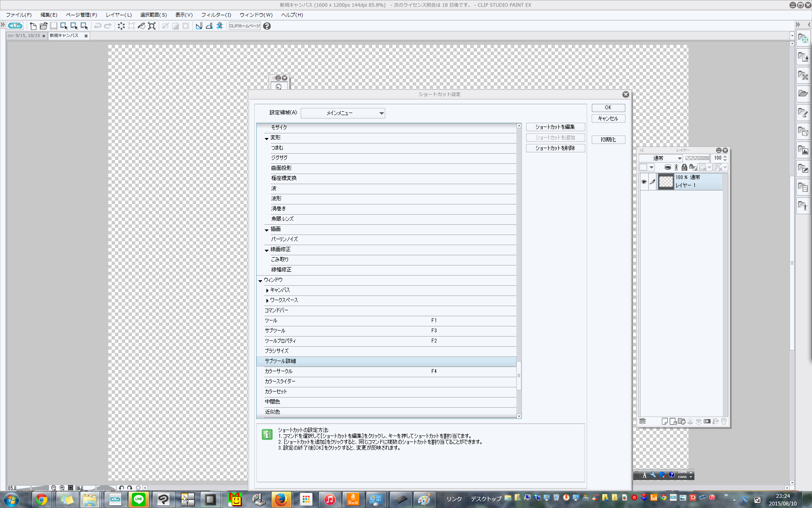
Task: Click the paint bucket fill icon in toolbar
Action: click(141, 26)
